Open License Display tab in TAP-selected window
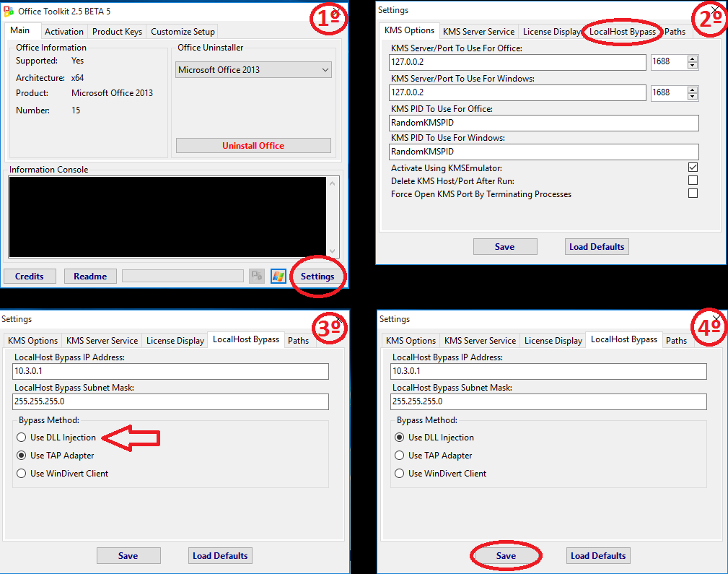Image resolution: width=728 pixels, height=574 pixels. [175, 341]
